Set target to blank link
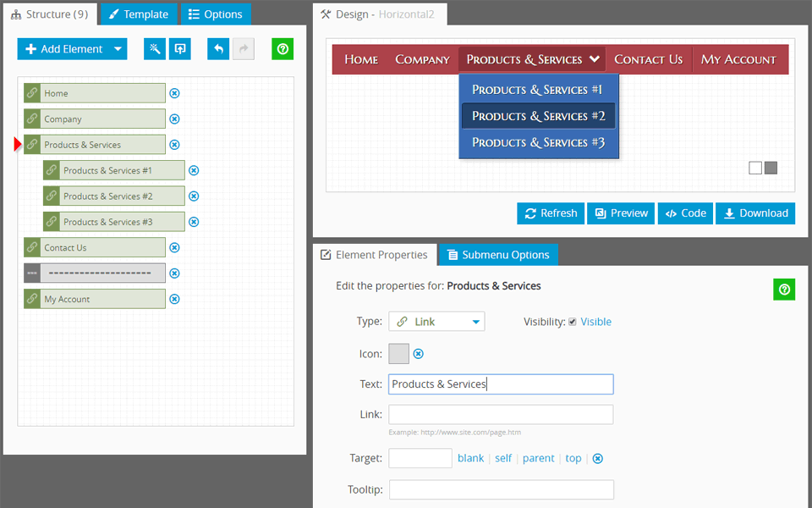 tap(470, 458)
